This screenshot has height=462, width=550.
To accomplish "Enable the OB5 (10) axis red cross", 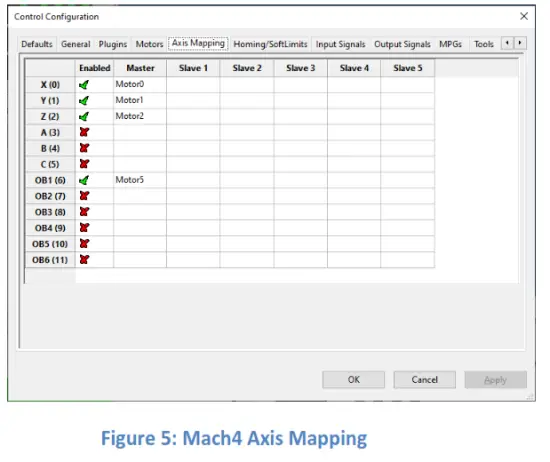I will 84,243.
